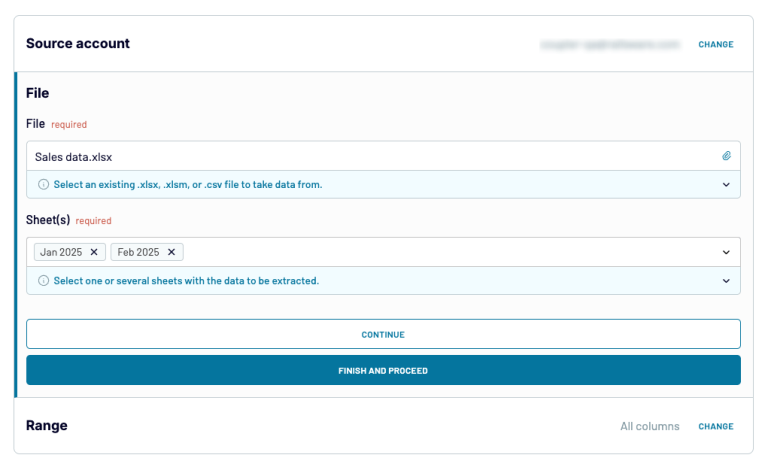Expand the sheets selection hint chevron
768x467 pixels.
point(727,281)
